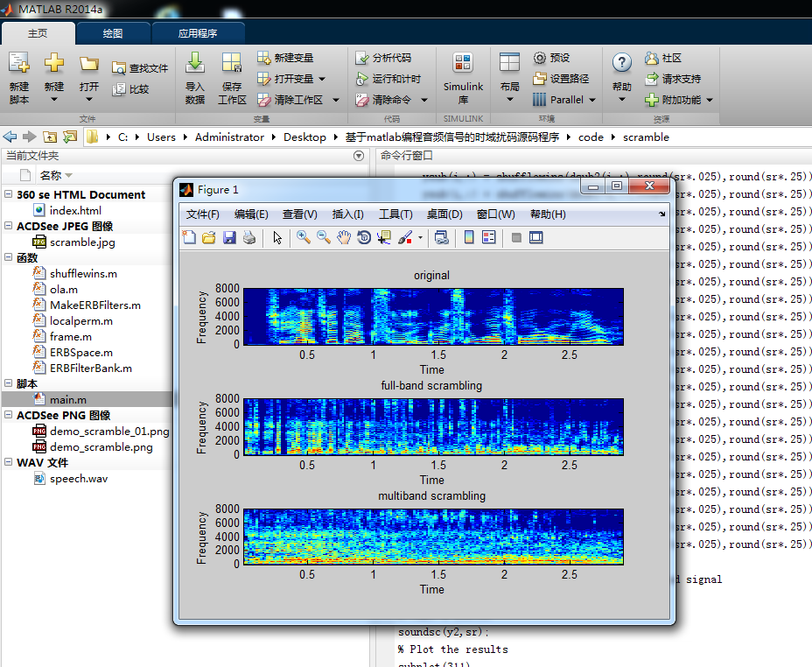Image resolution: width=812 pixels, height=667 pixels.
Task: Click the Link Plot icon in Figure 1
Action: [441, 238]
